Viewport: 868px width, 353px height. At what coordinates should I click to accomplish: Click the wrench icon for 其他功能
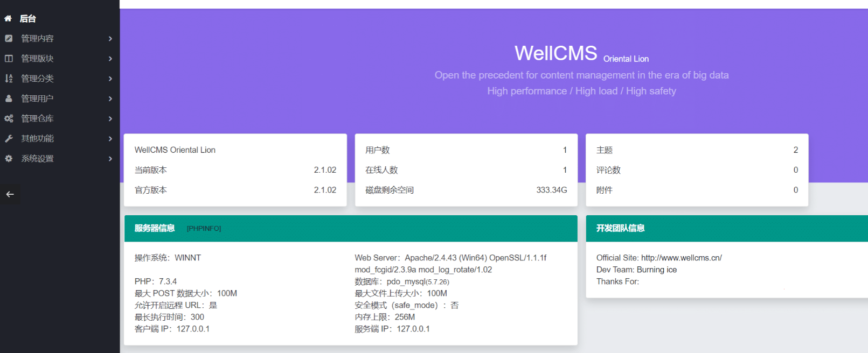pos(9,138)
